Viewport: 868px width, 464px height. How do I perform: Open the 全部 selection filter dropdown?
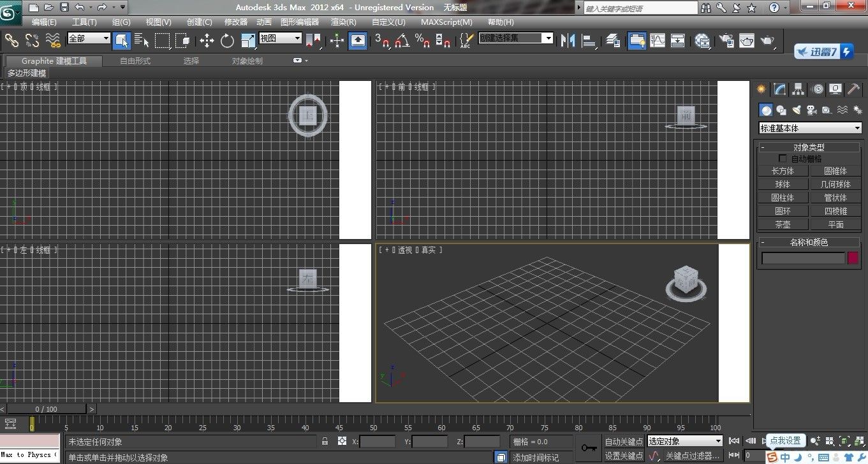coord(89,38)
